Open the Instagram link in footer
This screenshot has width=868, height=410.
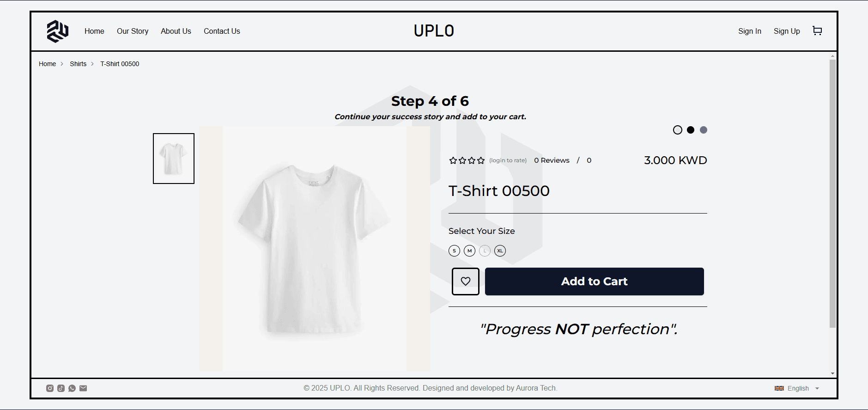(x=50, y=388)
